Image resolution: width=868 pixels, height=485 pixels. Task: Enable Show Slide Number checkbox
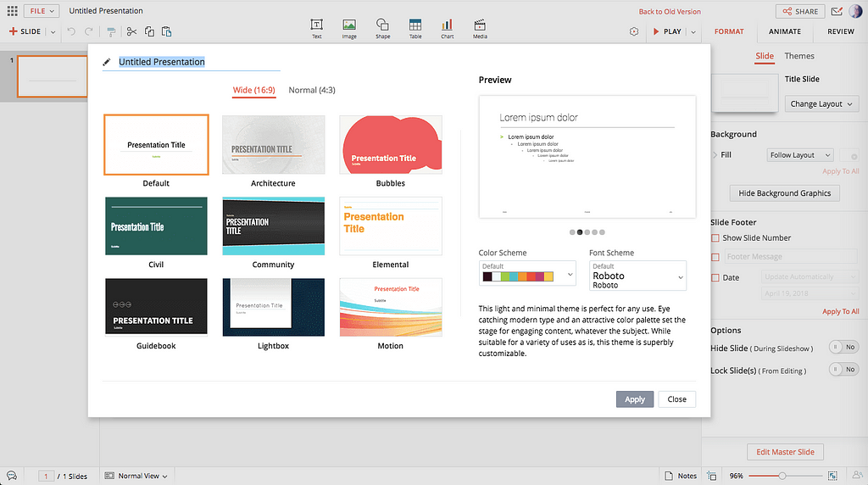click(x=715, y=238)
